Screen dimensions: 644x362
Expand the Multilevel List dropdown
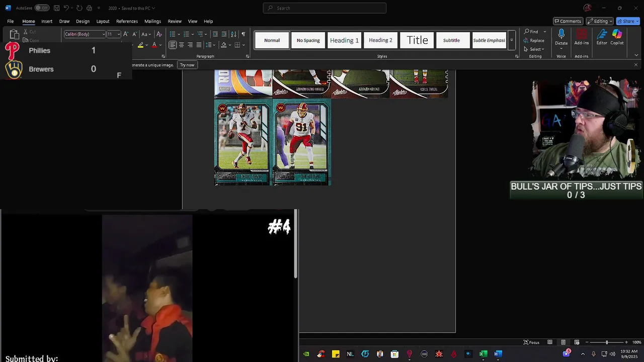(x=206, y=34)
